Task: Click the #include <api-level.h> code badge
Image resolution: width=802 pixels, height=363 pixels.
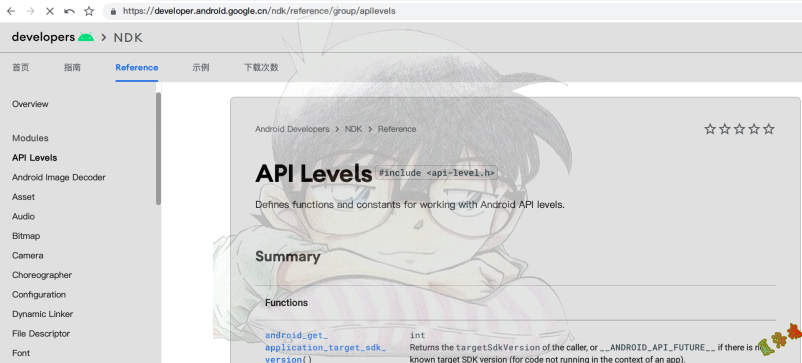Action: coord(436,173)
